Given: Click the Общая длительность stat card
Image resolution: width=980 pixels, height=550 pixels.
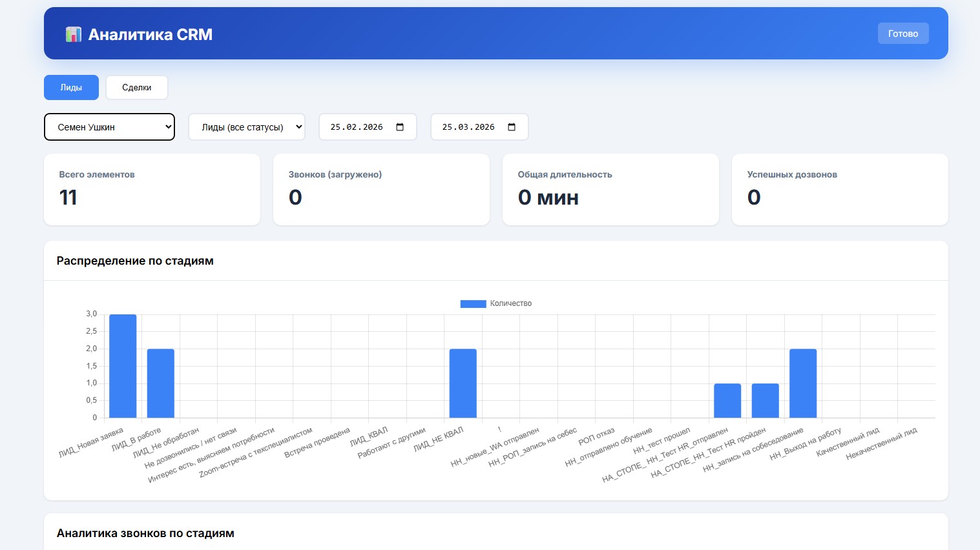Looking at the screenshot, I should 610,189.
